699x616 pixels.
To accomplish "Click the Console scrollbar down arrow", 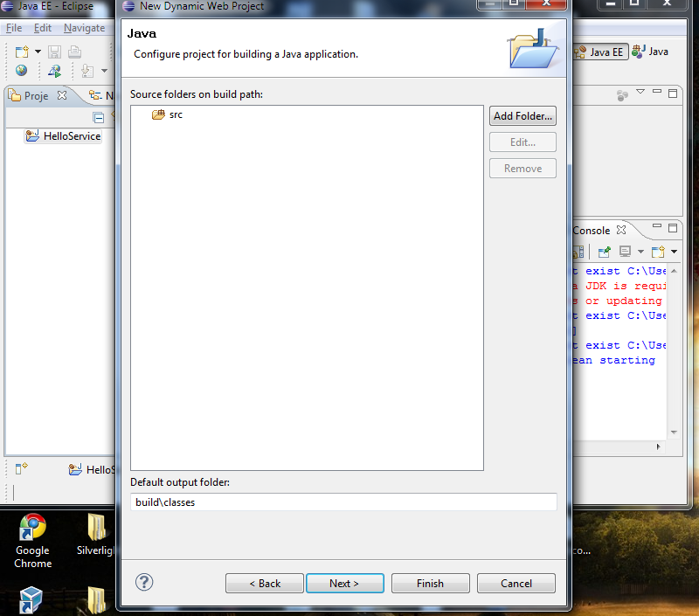I will click(x=674, y=433).
